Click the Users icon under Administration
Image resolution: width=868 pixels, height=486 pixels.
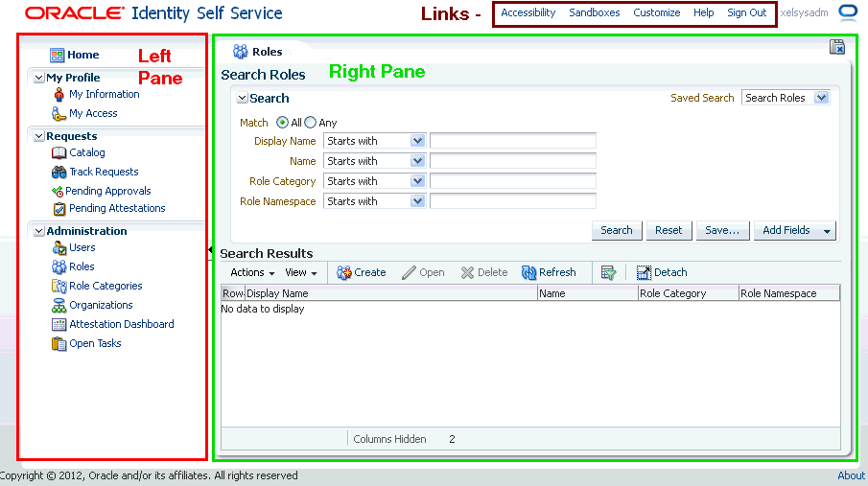pyautogui.click(x=59, y=248)
